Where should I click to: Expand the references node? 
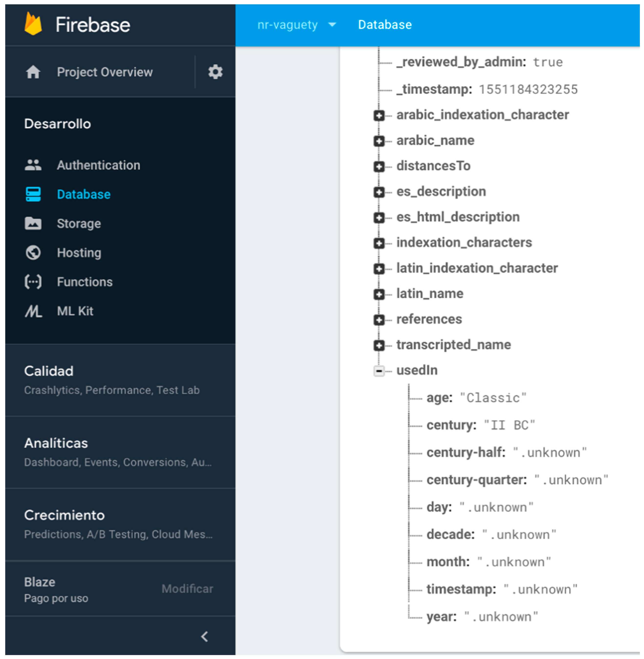coord(379,320)
